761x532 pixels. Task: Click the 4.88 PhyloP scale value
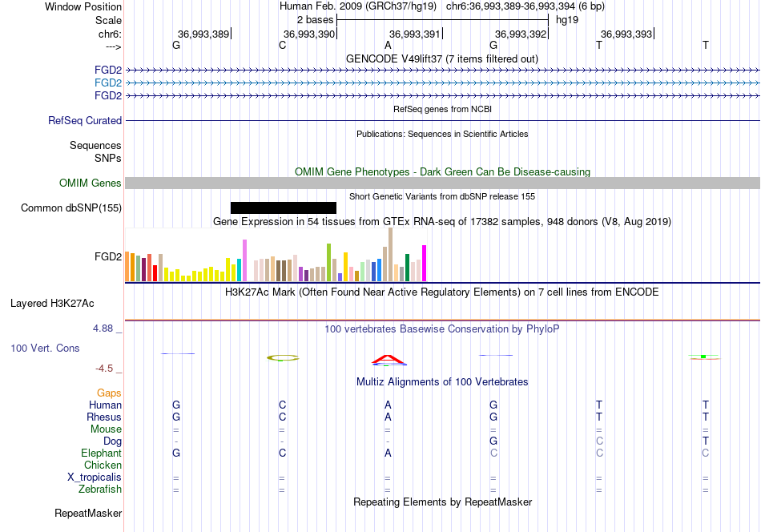[103, 328]
